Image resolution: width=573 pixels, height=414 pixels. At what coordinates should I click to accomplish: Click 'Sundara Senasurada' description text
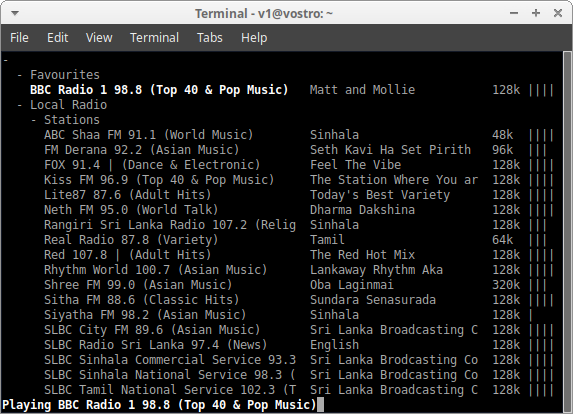click(x=373, y=300)
